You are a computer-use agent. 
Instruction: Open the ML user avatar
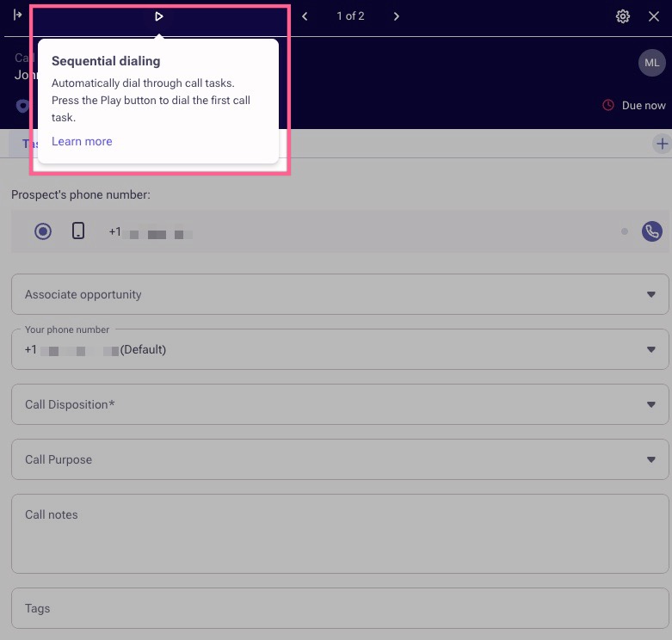[x=652, y=63]
